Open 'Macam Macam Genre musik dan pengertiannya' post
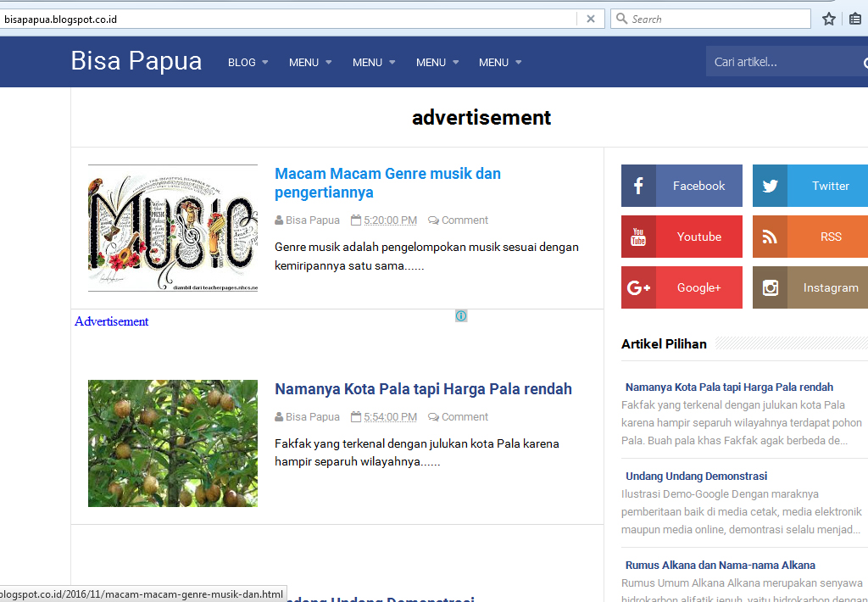Viewport: 868px width, 602px height. [x=387, y=183]
